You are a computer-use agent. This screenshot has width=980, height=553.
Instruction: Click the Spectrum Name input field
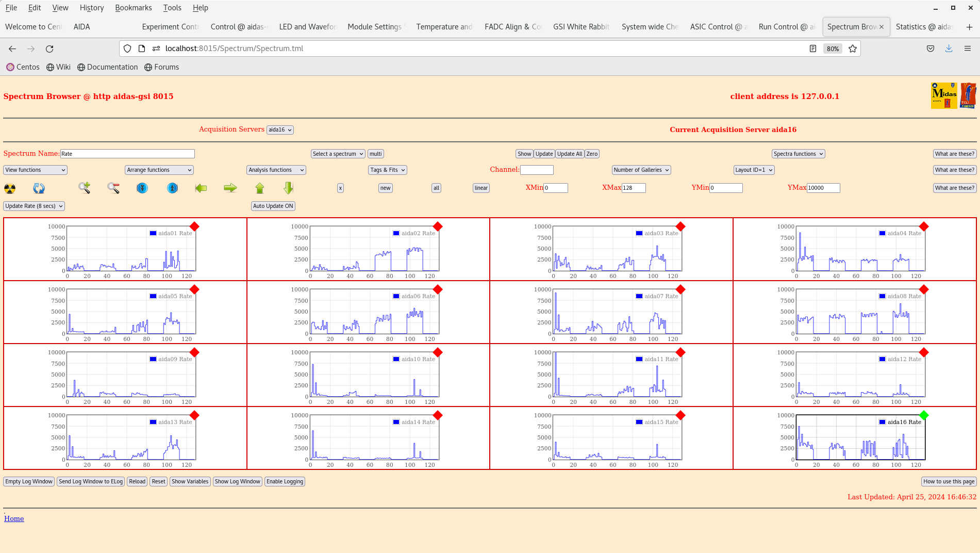point(127,154)
